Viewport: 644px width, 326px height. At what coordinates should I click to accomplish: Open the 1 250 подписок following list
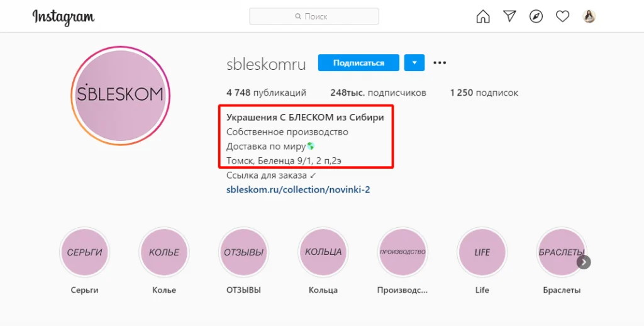click(x=484, y=93)
